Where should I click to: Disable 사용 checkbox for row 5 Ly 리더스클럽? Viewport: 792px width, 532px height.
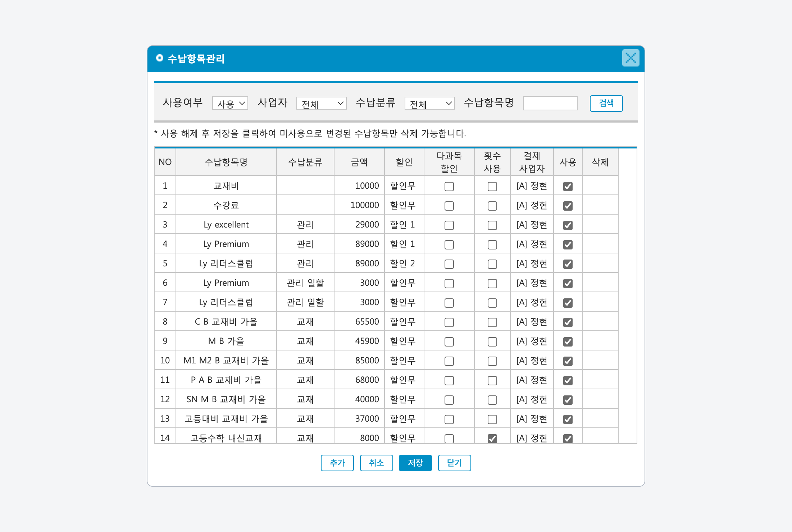568,264
